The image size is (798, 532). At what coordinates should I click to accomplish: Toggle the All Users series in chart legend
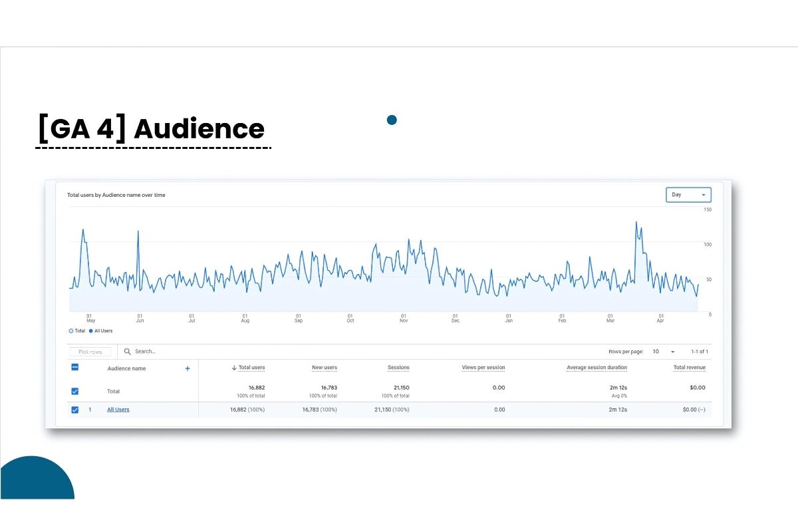tap(100, 331)
